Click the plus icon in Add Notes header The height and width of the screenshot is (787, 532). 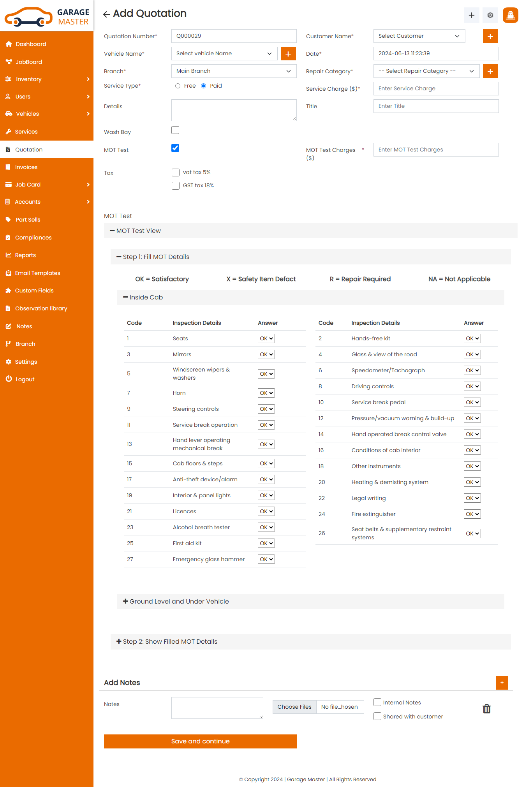click(x=502, y=683)
